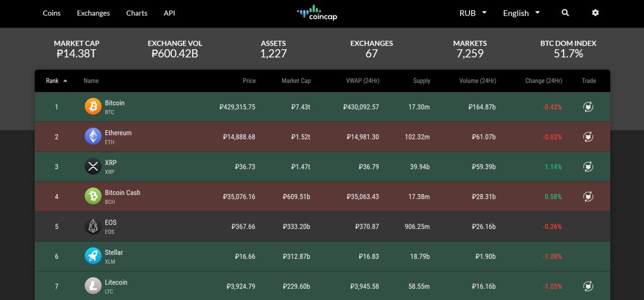Click Litecoin VWAP ₽3,945.58

click(x=365, y=286)
